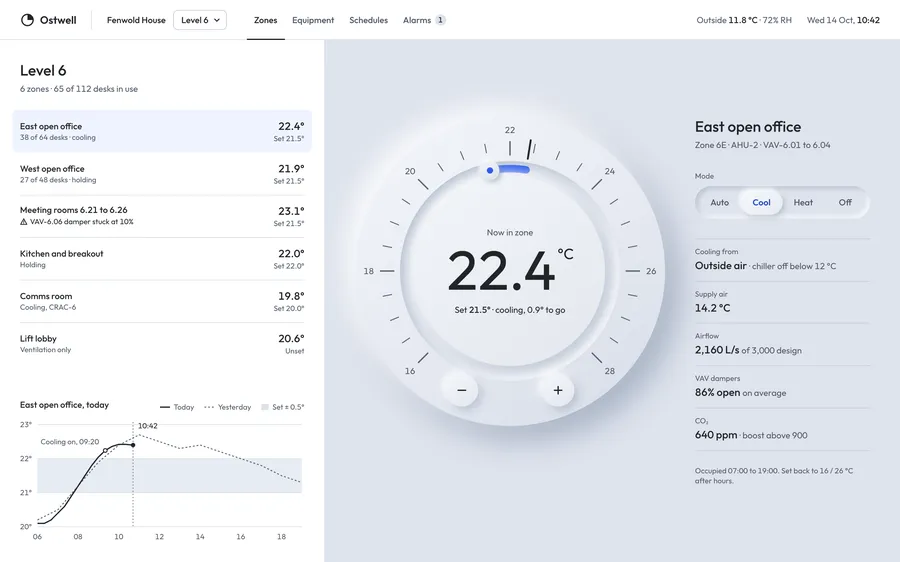The image size is (900, 562).
Task: Select the Lift lobby zone row
Action: pos(162,344)
